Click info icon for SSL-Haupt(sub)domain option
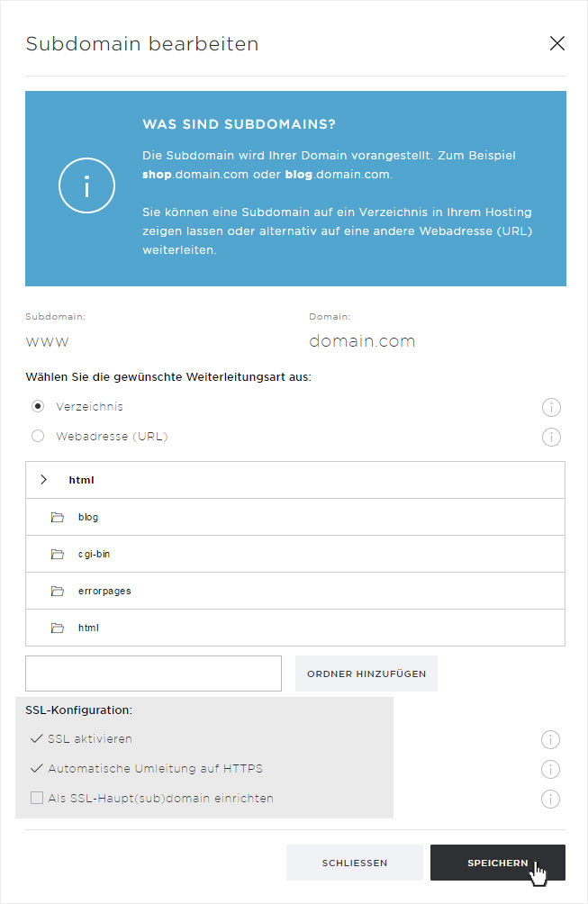This screenshot has width=588, height=904. point(550,799)
